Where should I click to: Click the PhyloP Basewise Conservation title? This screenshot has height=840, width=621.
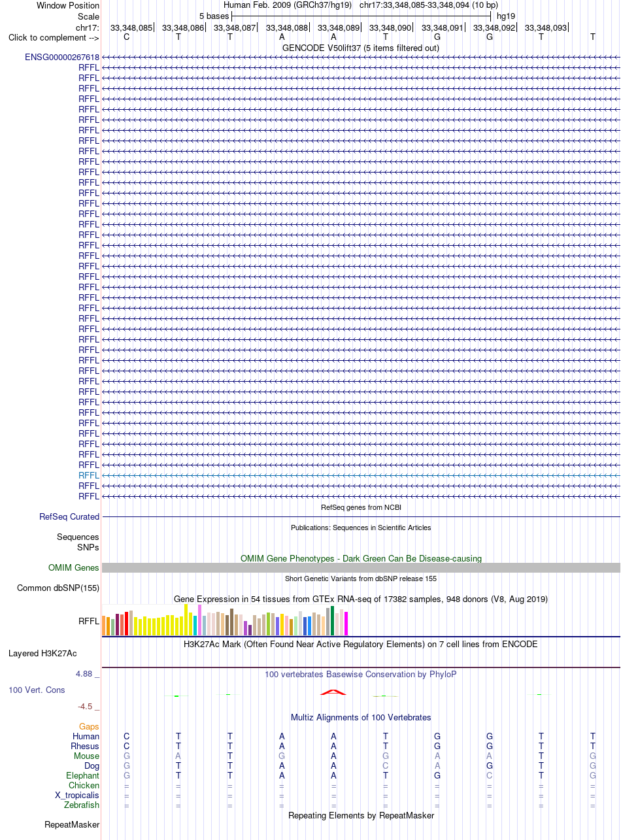361,674
